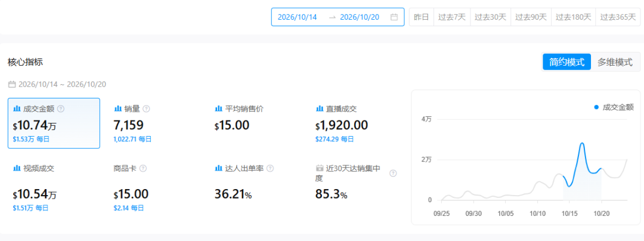Open help tooltip beside 达人出单率
This screenshot has height=241, width=644.
tap(270, 168)
